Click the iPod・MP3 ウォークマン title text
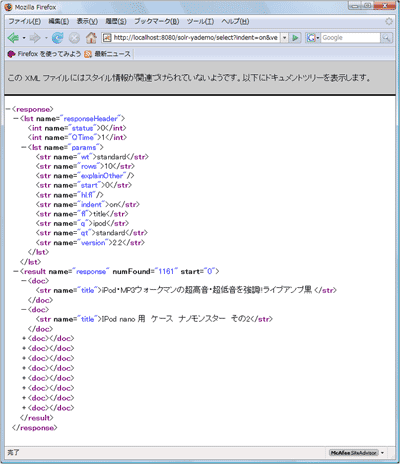 point(207,290)
